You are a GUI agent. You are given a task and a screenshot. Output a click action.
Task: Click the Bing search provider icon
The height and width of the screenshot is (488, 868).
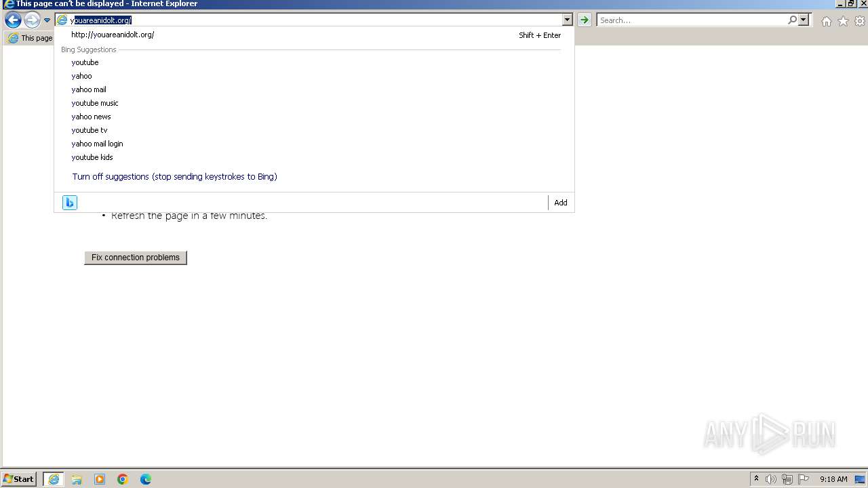(x=70, y=203)
